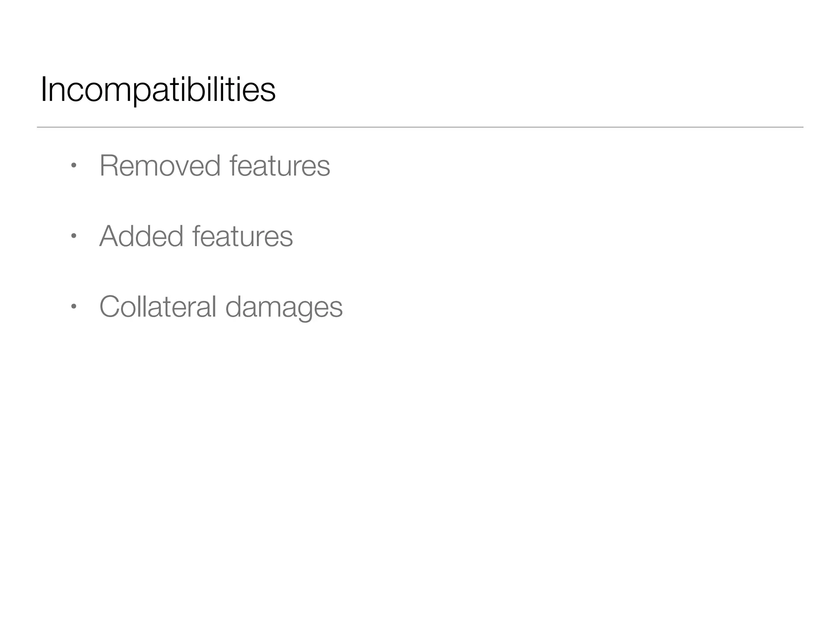Viewport: 840px width, 630px height.
Task: Click the word damages in third bullet
Action: coord(284,308)
